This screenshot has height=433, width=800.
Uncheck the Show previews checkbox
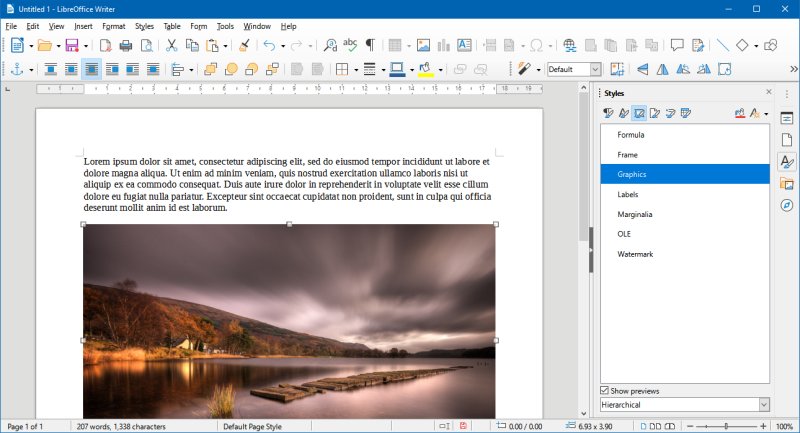click(x=605, y=390)
